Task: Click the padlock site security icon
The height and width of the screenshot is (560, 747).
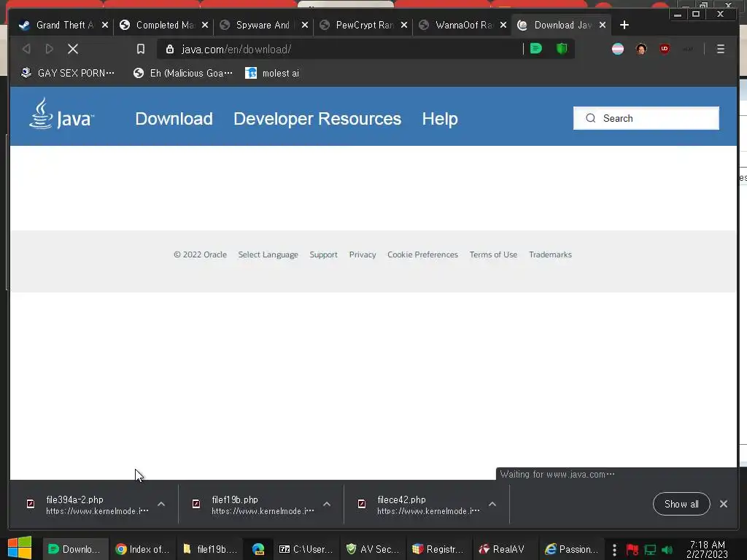Action: click(x=169, y=49)
